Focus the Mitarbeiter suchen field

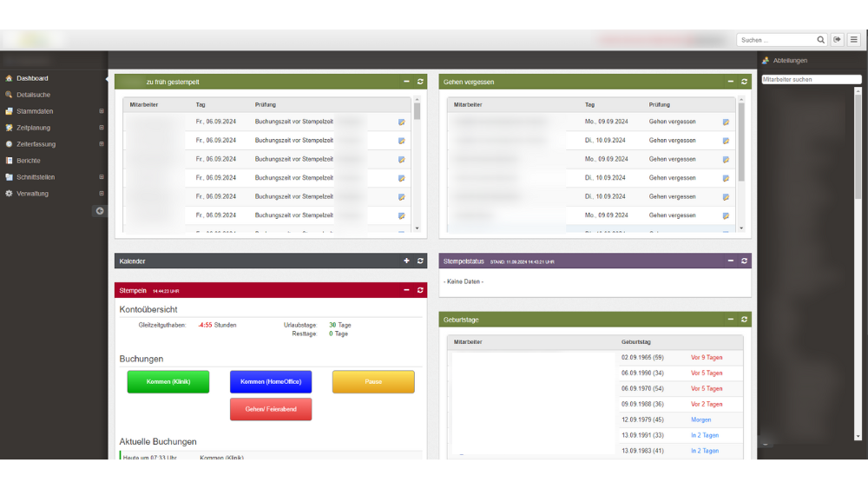(811, 80)
